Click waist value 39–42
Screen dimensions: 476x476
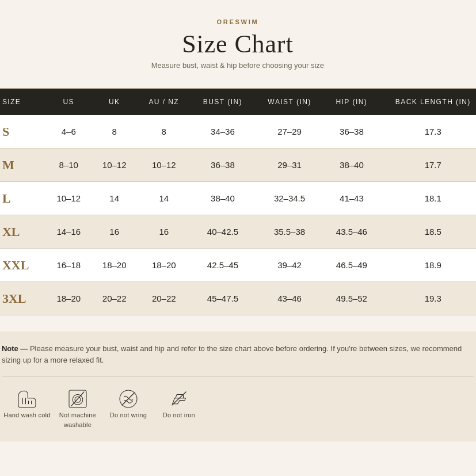click(290, 265)
